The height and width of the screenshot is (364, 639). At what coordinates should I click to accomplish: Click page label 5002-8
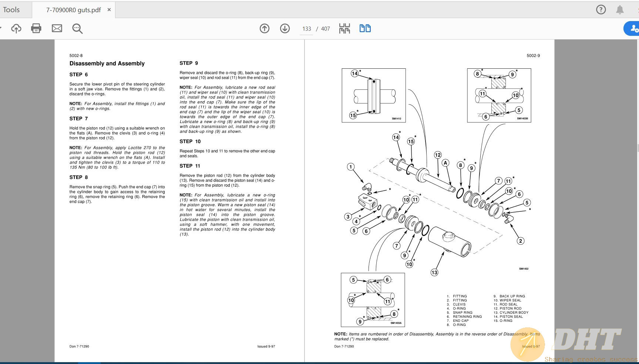tap(76, 56)
